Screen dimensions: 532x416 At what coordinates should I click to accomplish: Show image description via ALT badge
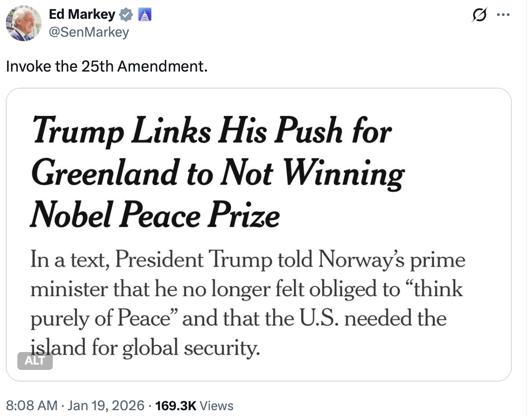[x=35, y=361]
